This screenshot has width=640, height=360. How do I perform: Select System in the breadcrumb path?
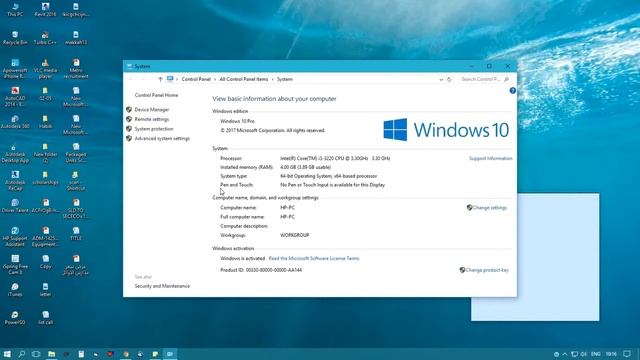284,79
